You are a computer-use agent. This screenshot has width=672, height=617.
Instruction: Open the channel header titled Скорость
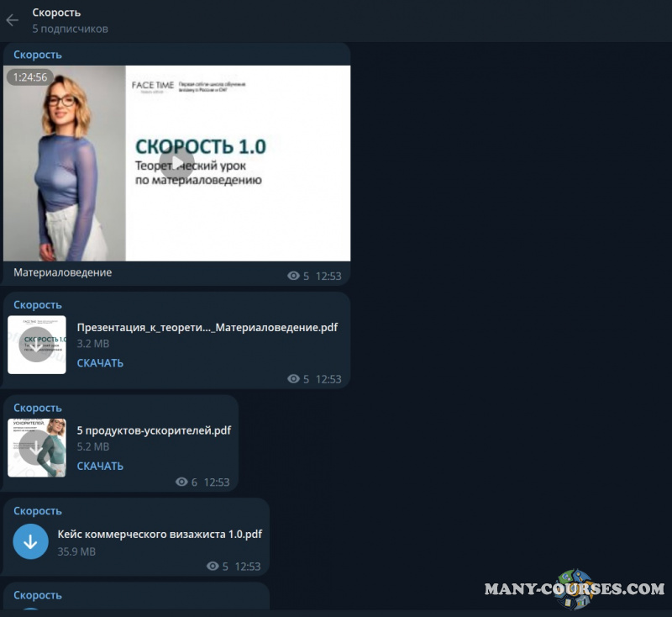pos(57,13)
